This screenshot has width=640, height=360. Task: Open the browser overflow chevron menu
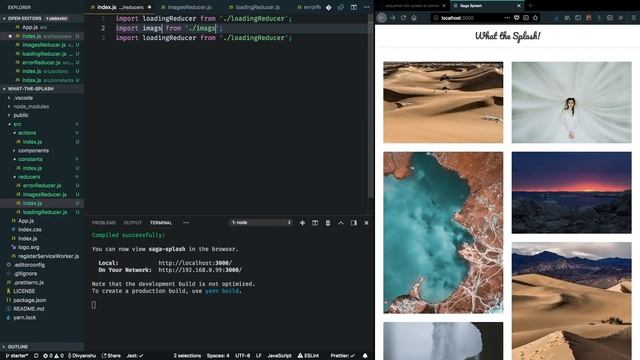click(621, 18)
